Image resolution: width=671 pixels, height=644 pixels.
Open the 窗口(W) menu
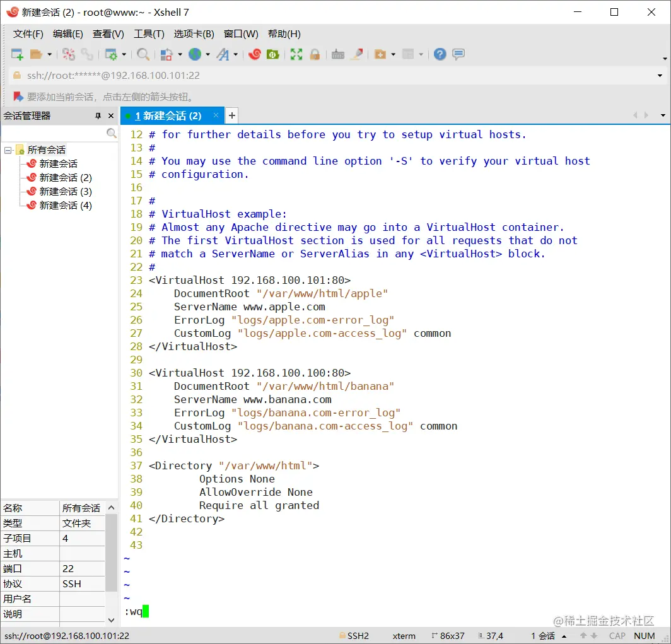(241, 34)
